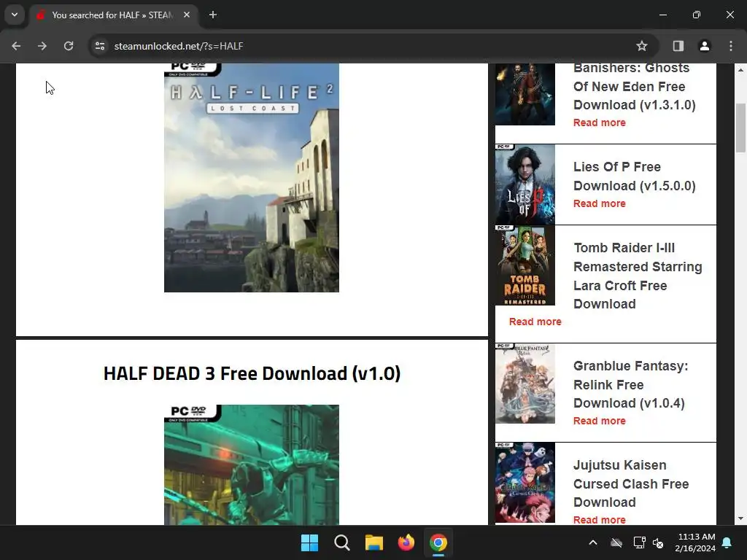The image size is (747, 560).
Task: Bookmark this page with the star icon
Action: [x=642, y=46]
